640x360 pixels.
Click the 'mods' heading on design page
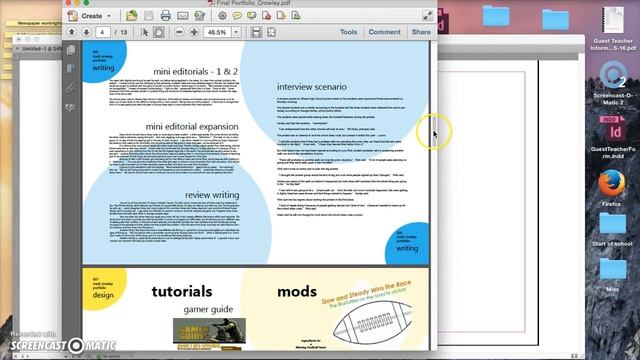click(x=297, y=291)
